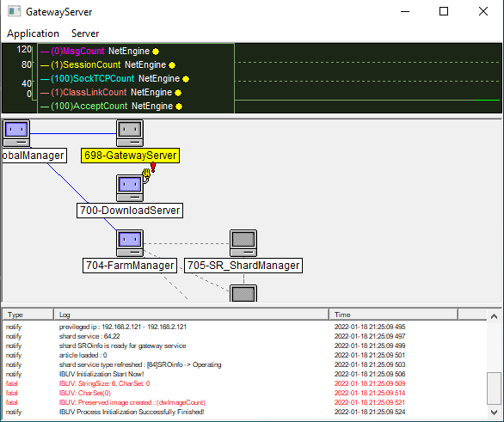Open the Server menu
The height and width of the screenshot is (422, 504).
[x=85, y=34]
